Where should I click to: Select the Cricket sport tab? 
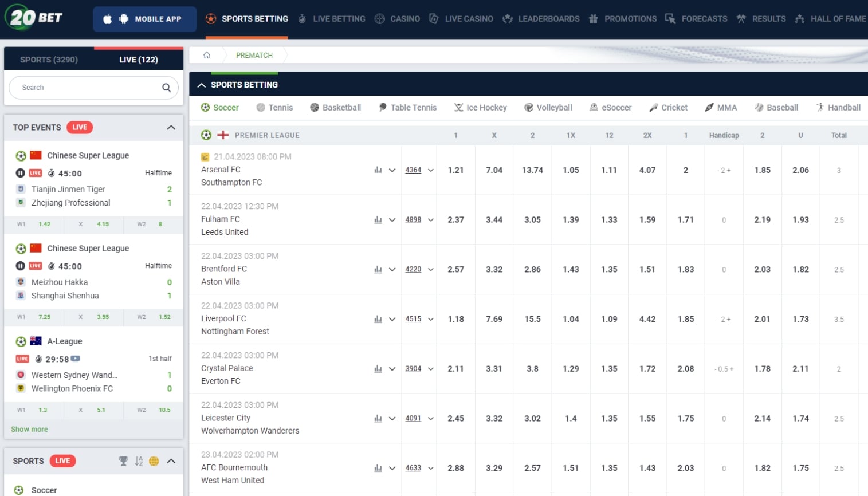(x=668, y=108)
